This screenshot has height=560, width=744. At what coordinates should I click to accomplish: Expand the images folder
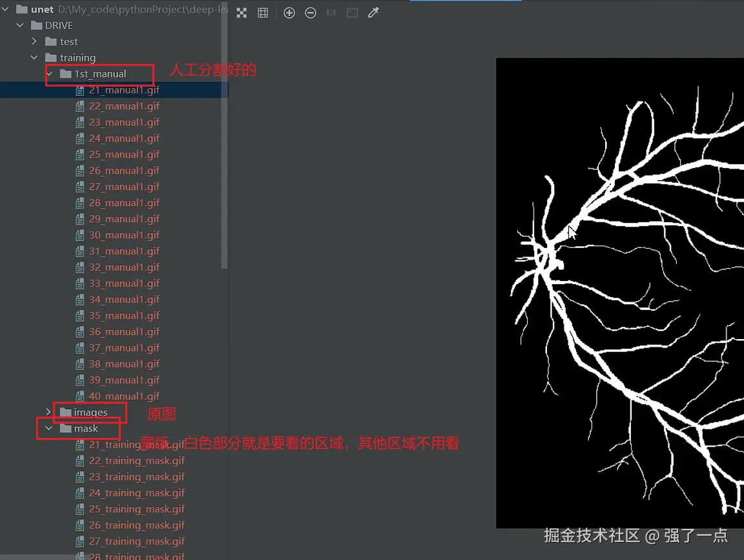click(48, 412)
